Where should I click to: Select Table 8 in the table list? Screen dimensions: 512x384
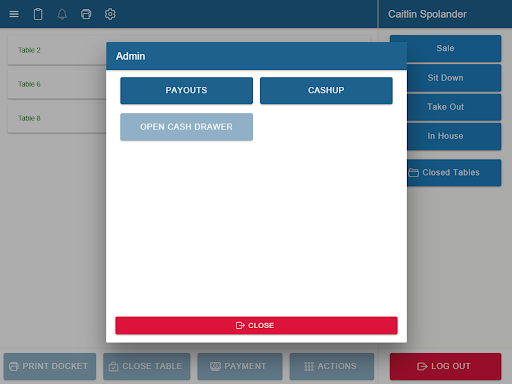(57, 118)
